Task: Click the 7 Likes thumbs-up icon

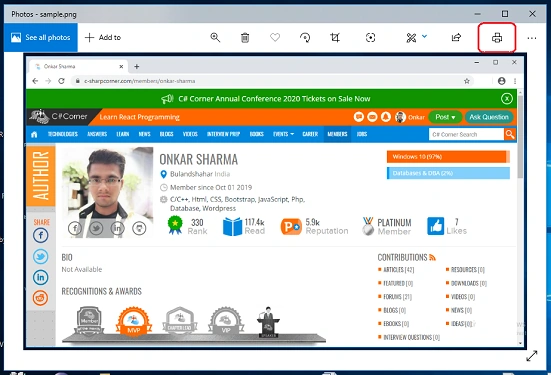Action: click(436, 226)
